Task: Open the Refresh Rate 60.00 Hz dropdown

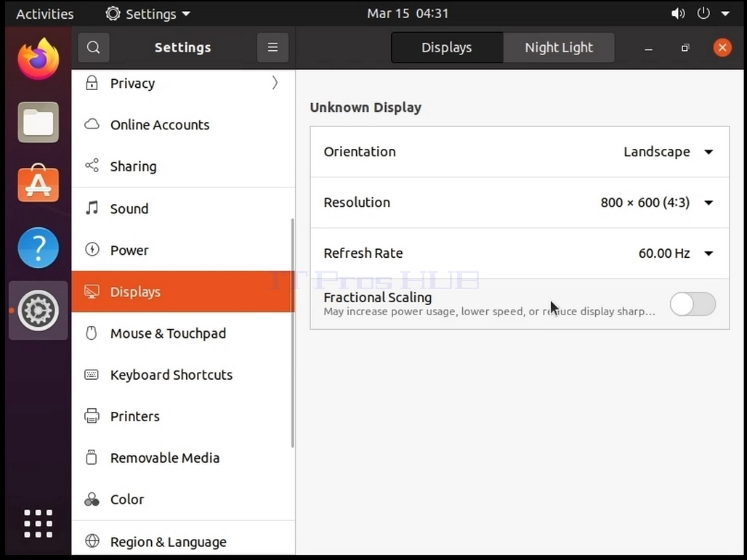Action: [x=676, y=253]
